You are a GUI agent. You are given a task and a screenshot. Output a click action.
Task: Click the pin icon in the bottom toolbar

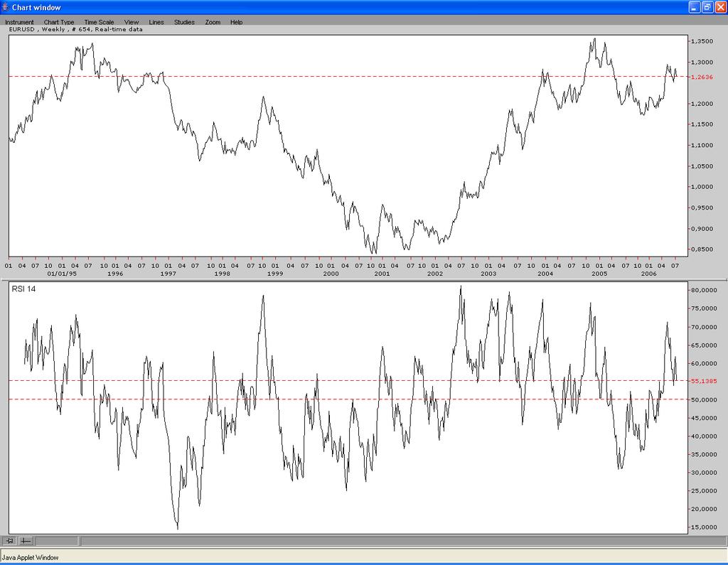[9, 541]
